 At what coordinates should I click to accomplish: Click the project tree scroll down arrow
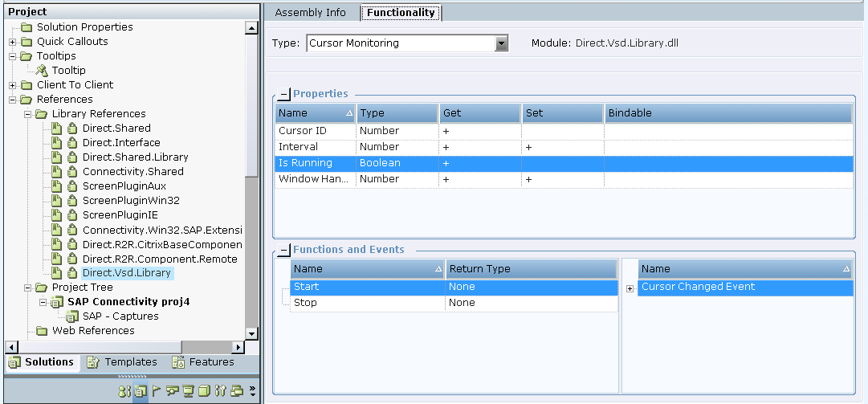(252, 333)
